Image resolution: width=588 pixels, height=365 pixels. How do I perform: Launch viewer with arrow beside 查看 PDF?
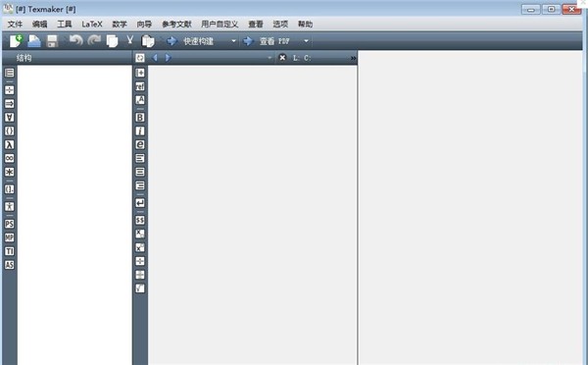tap(248, 41)
